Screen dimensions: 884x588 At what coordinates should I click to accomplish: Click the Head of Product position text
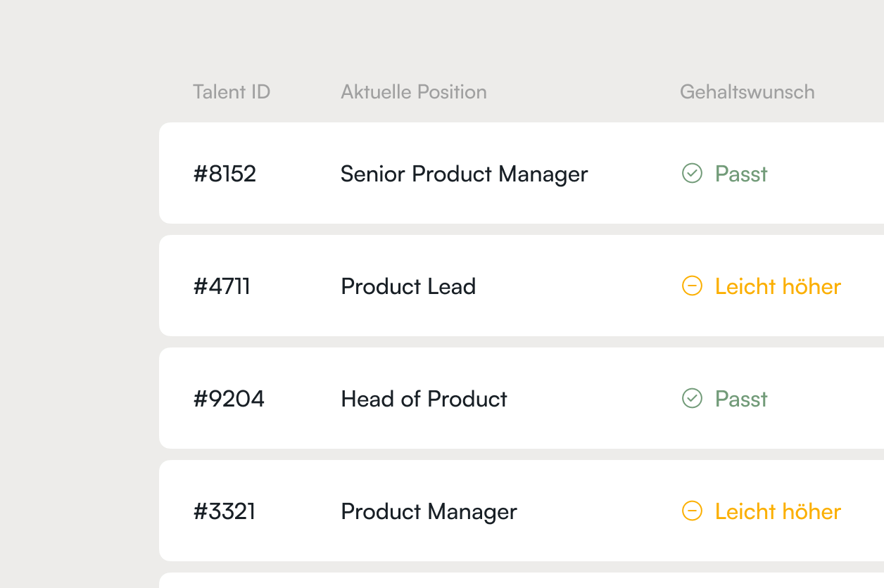[424, 399]
